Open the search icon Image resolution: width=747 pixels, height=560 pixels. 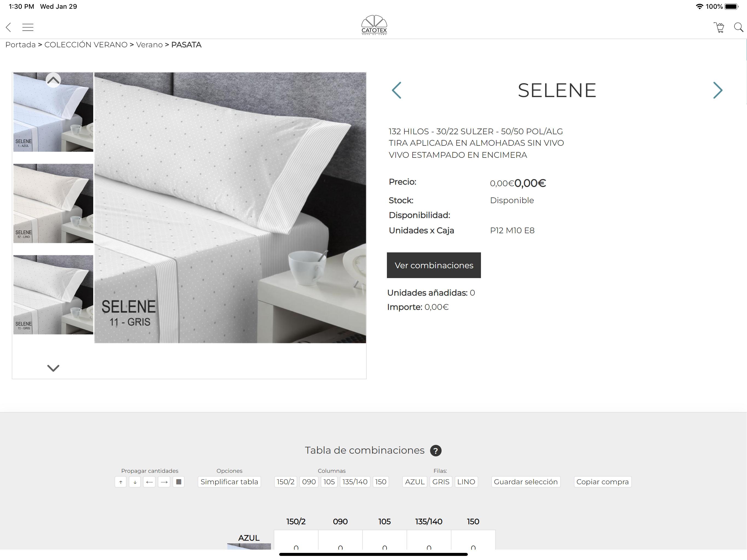[x=739, y=27]
